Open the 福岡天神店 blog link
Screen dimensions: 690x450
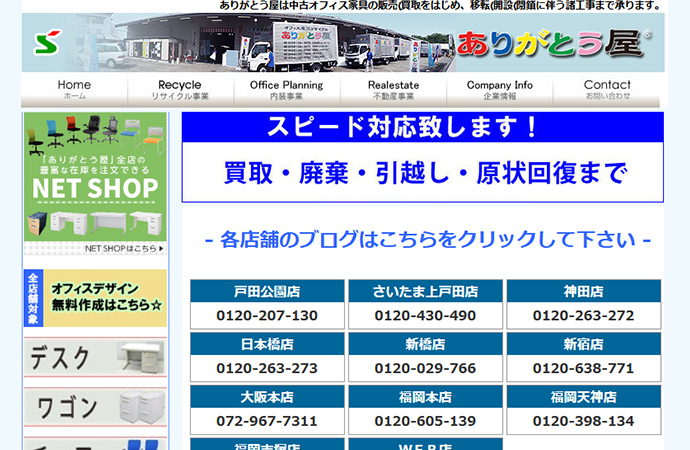click(x=584, y=397)
